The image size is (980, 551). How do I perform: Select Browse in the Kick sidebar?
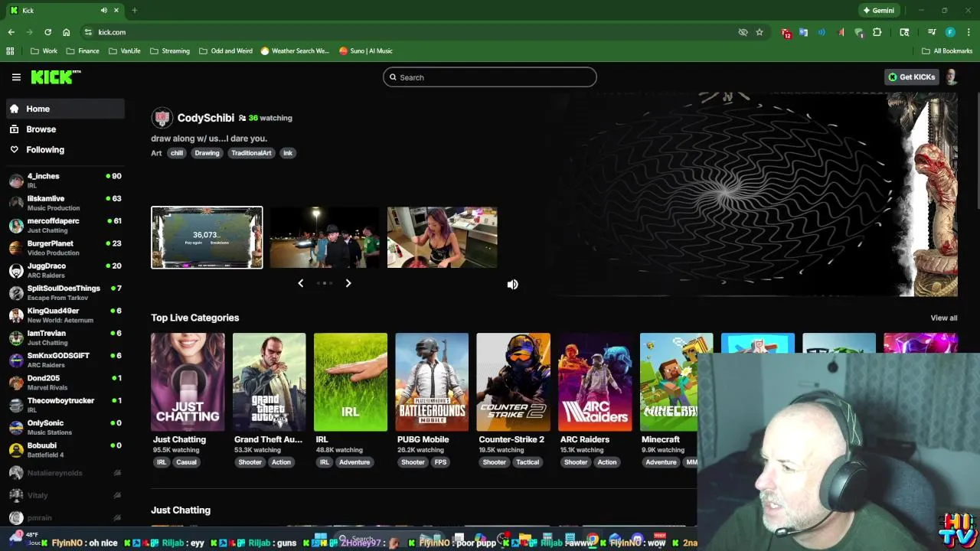click(x=65, y=129)
